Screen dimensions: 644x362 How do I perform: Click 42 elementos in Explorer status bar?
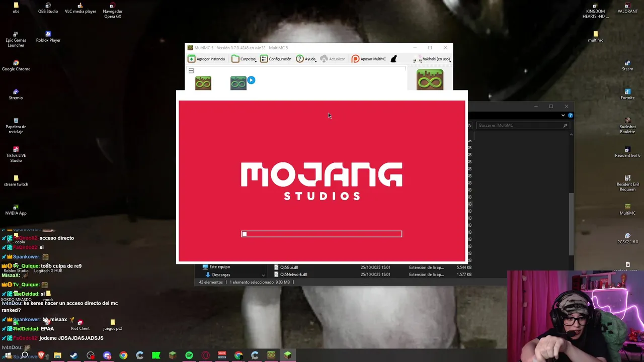coord(211,282)
